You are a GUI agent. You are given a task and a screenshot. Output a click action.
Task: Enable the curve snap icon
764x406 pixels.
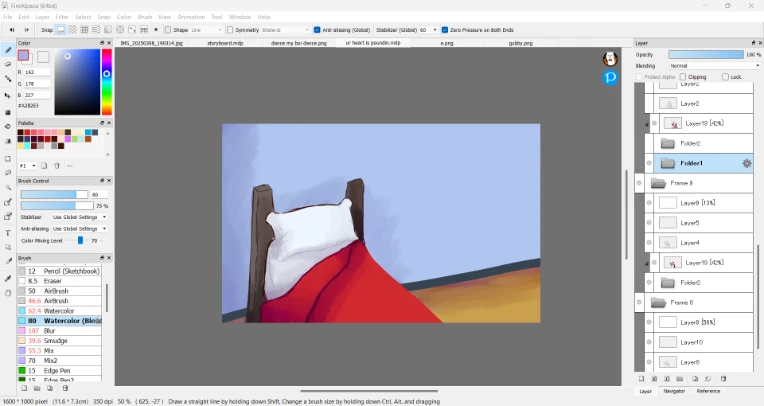click(132, 30)
